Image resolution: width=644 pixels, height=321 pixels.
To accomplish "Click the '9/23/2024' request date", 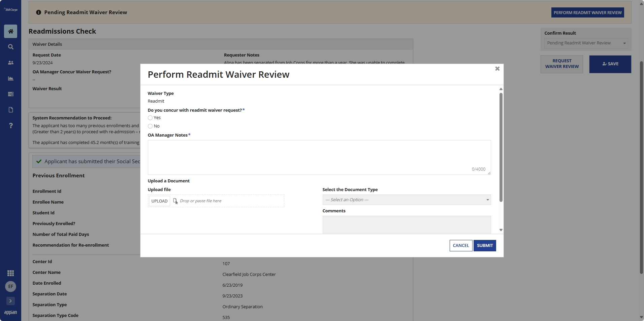I will (42, 63).
